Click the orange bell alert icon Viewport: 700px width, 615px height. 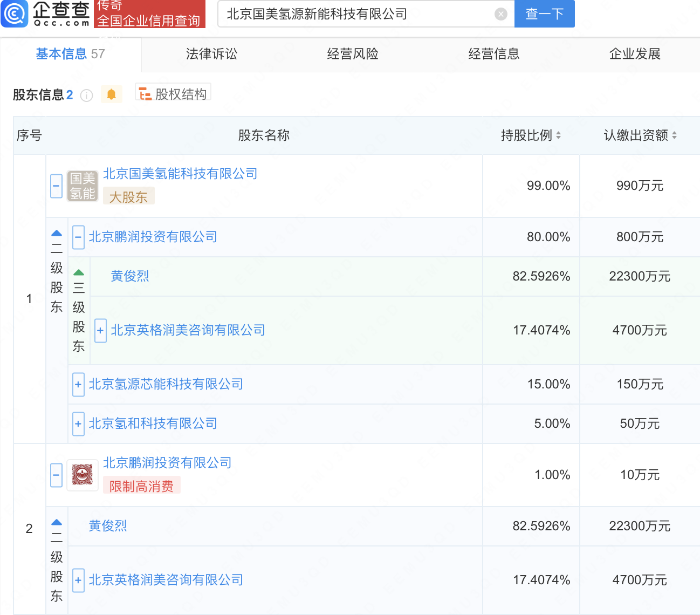111,94
